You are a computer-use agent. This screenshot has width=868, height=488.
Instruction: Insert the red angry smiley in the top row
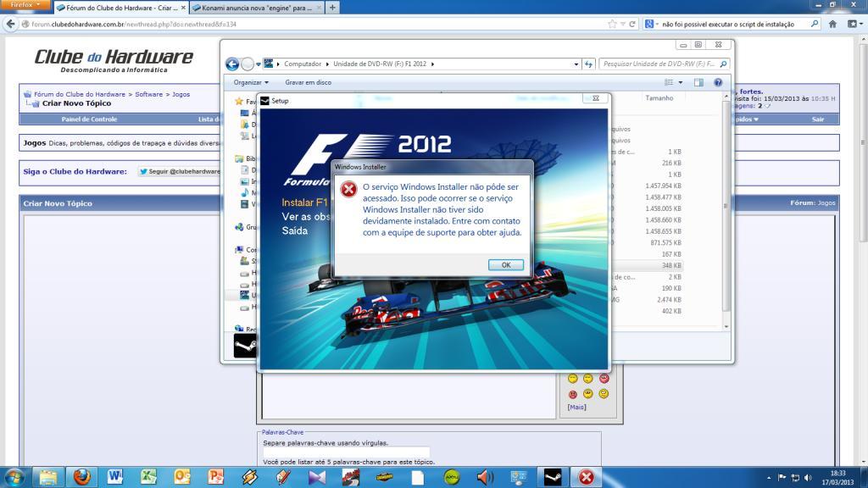point(604,379)
